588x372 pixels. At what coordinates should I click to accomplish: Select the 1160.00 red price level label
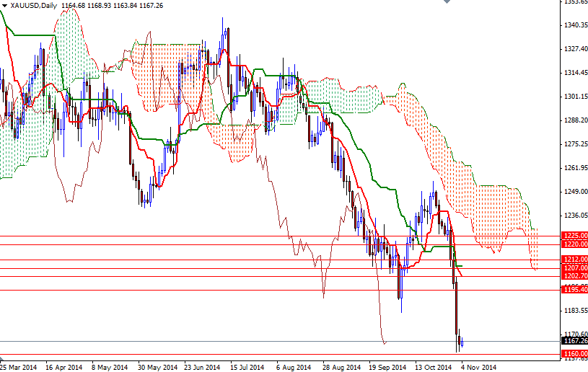(574, 354)
